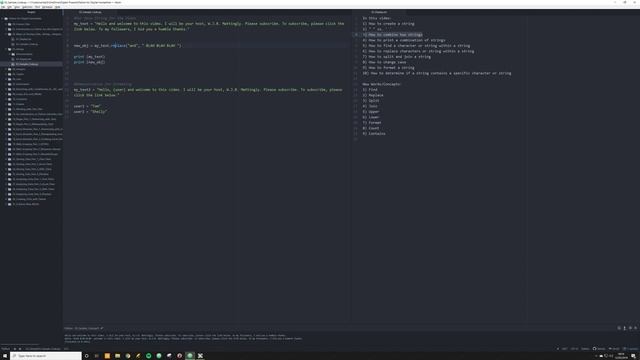Click line "1) How to create a string"

tap(388, 24)
